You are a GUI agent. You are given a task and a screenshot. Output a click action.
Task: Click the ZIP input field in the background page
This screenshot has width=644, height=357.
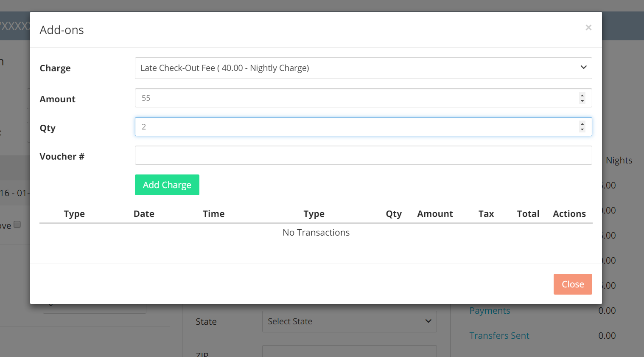(350, 351)
